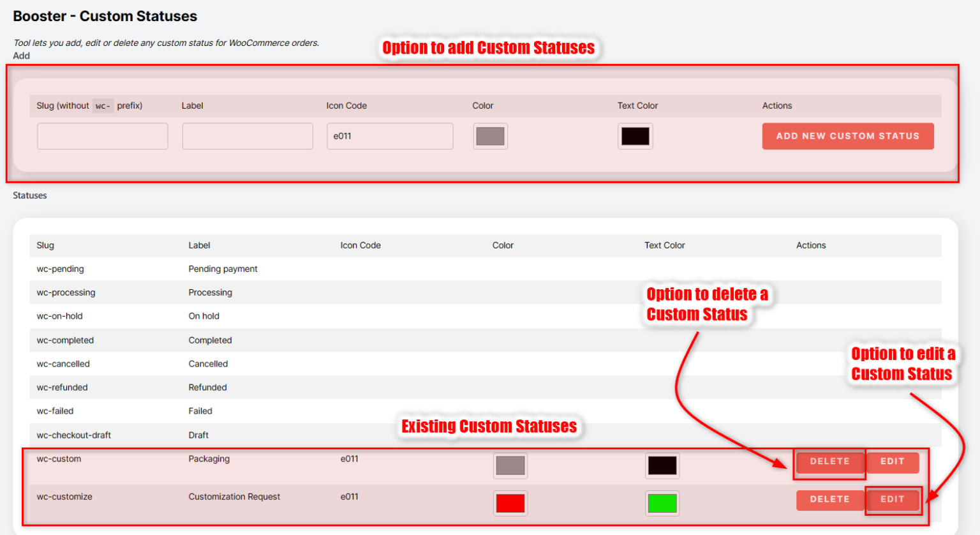980x535 pixels.
Task: Select the wc-refunded slug text
Action: 63,388
